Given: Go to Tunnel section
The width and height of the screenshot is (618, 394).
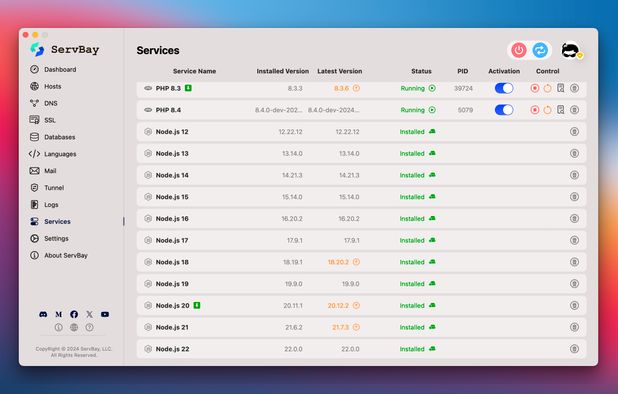Looking at the screenshot, I should click(x=47, y=188).
